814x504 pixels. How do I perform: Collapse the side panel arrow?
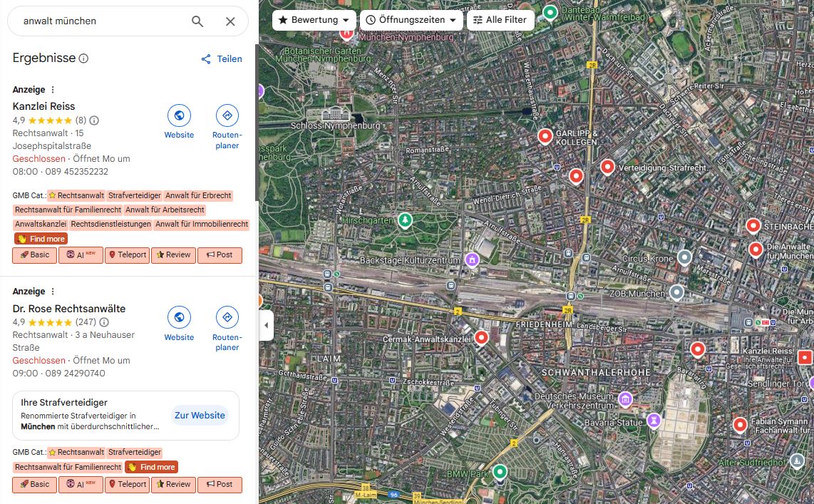click(267, 326)
